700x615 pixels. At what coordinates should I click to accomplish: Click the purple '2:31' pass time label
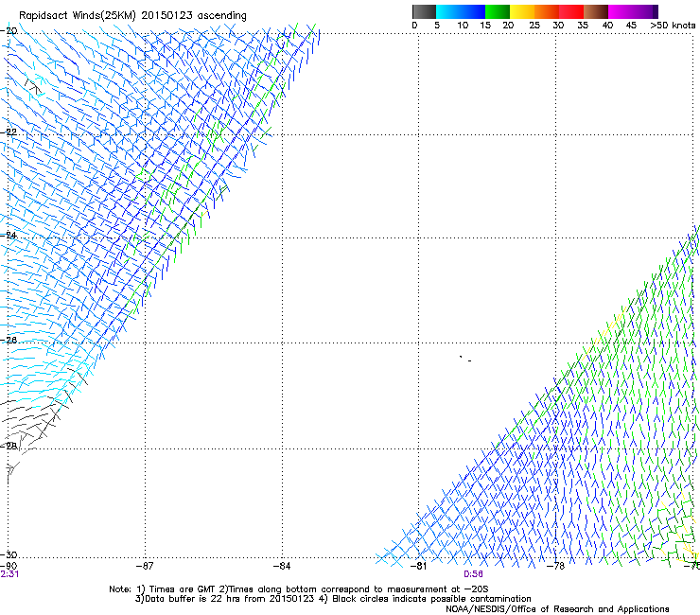click(9, 574)
